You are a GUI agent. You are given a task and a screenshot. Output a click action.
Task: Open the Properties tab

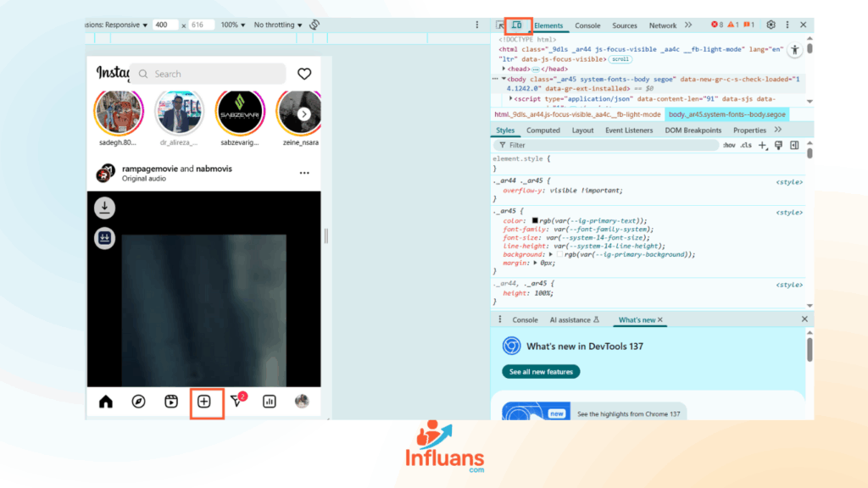click(749, 130)
